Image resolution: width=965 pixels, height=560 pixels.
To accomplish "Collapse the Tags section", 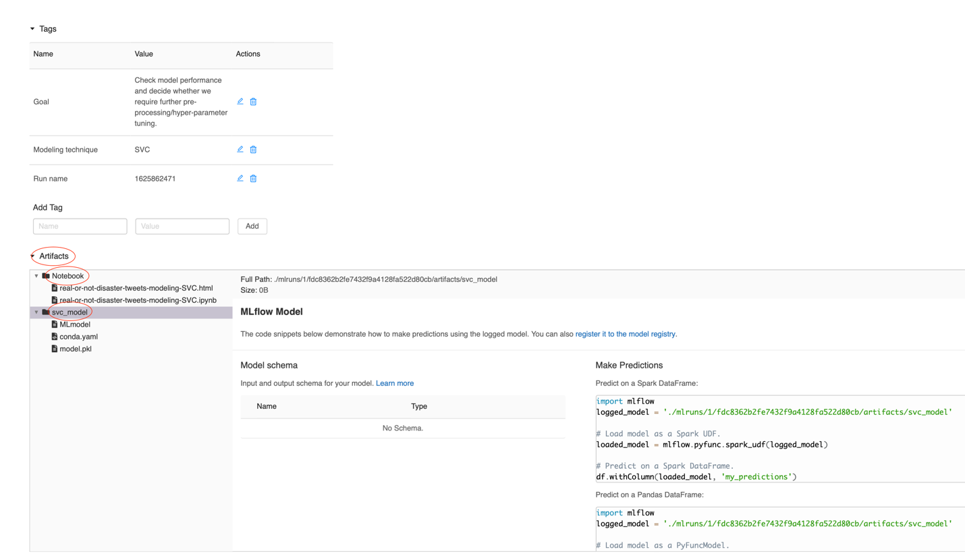I will [32, 30].
